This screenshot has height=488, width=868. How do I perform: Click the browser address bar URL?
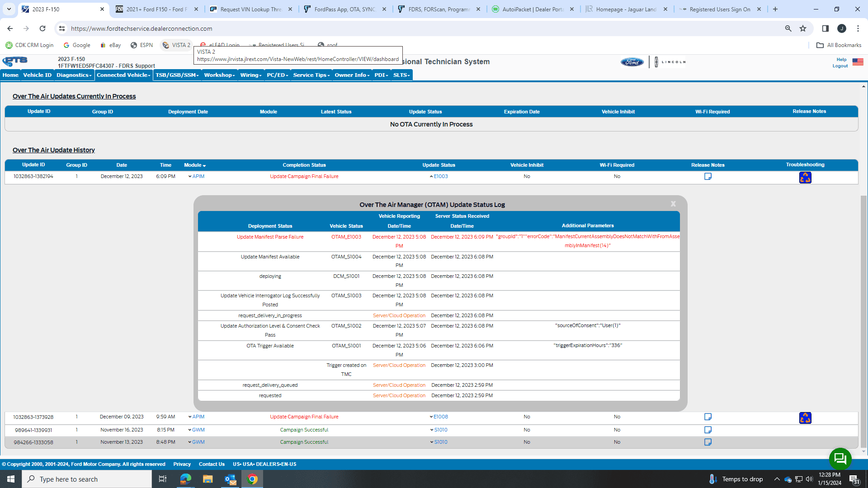point(142,28)
